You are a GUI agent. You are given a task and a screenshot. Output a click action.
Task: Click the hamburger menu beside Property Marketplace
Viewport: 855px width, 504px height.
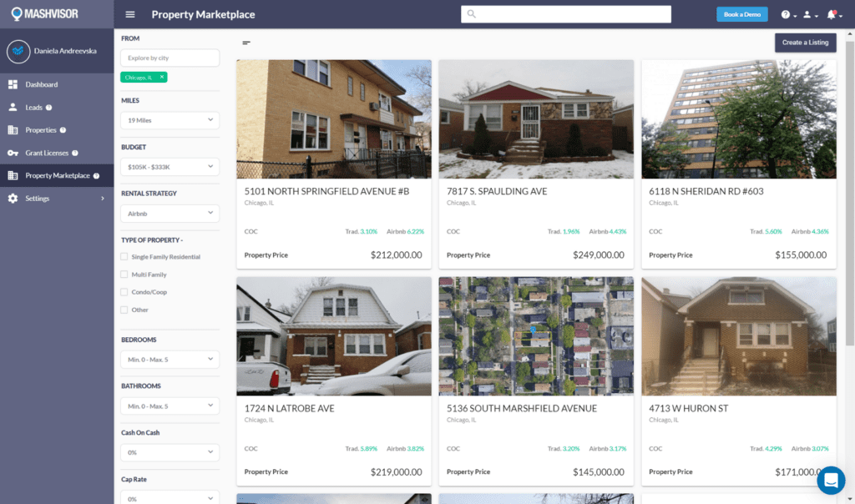129,14
